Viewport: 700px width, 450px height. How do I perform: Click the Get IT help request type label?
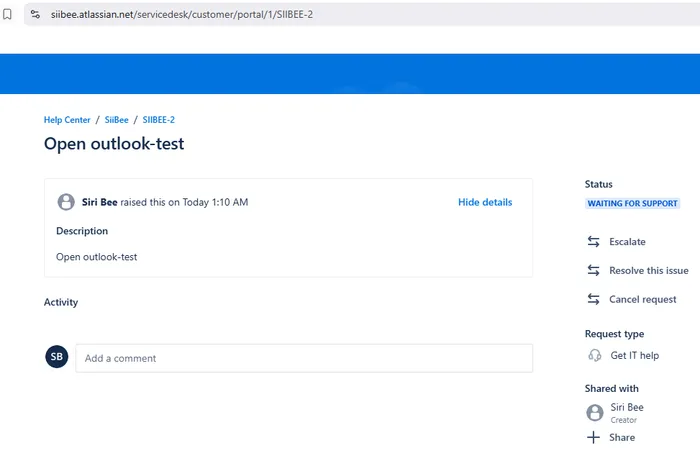(x=634, y=355)
